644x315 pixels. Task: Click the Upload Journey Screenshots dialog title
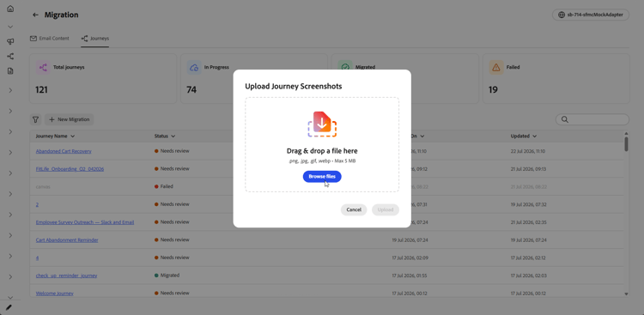pyautogui.click(x=294, y=86)
